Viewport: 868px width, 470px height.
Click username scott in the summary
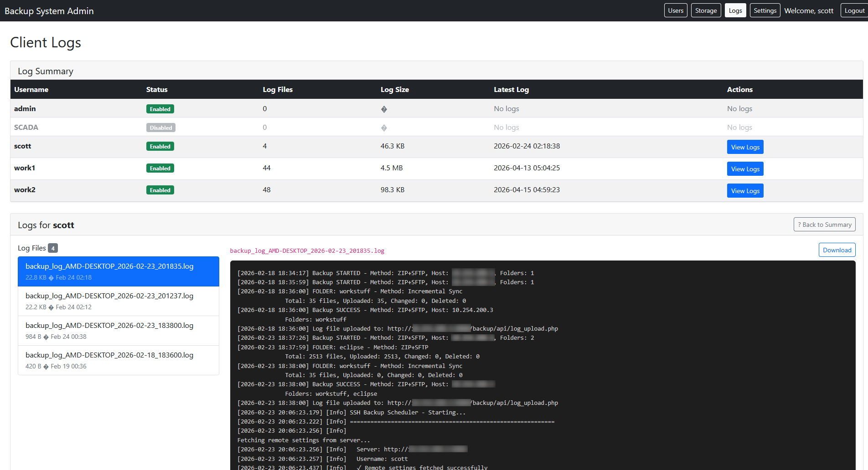click(22, 146)
